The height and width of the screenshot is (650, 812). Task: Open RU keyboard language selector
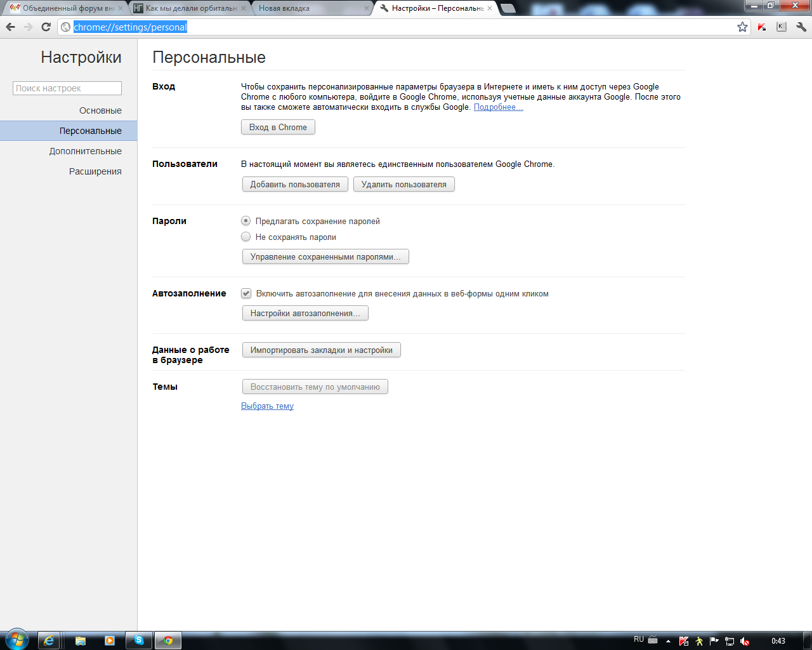coord(639,640)
